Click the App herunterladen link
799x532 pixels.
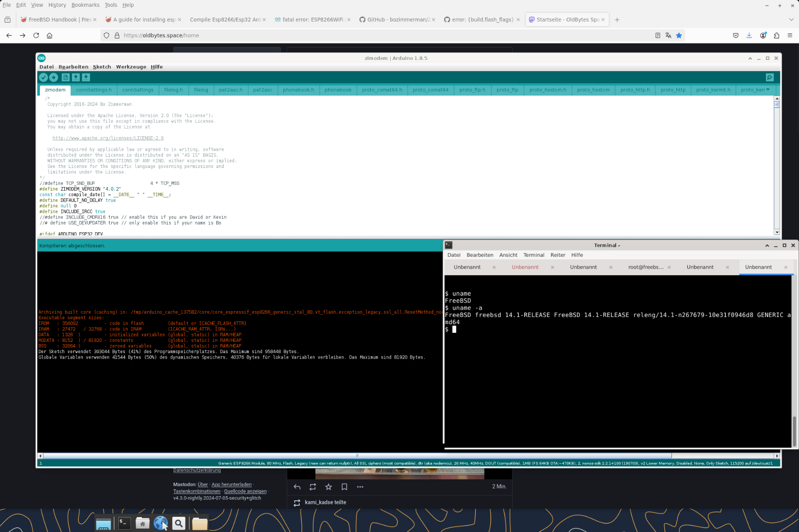point(231,484)
